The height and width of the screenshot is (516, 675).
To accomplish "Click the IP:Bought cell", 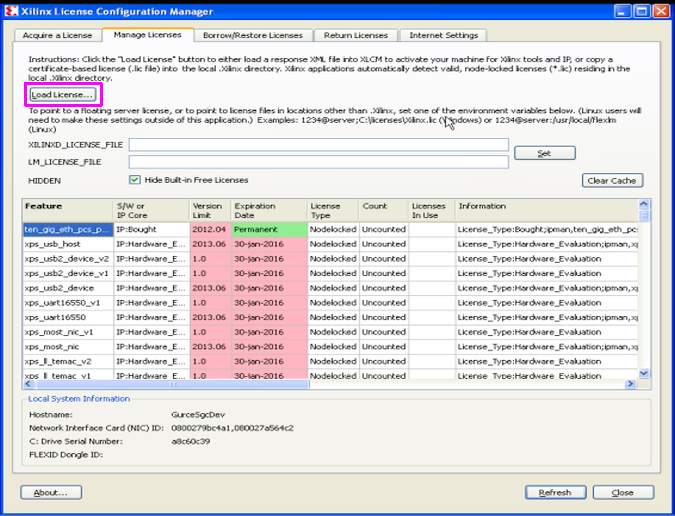I will [151, 229].
